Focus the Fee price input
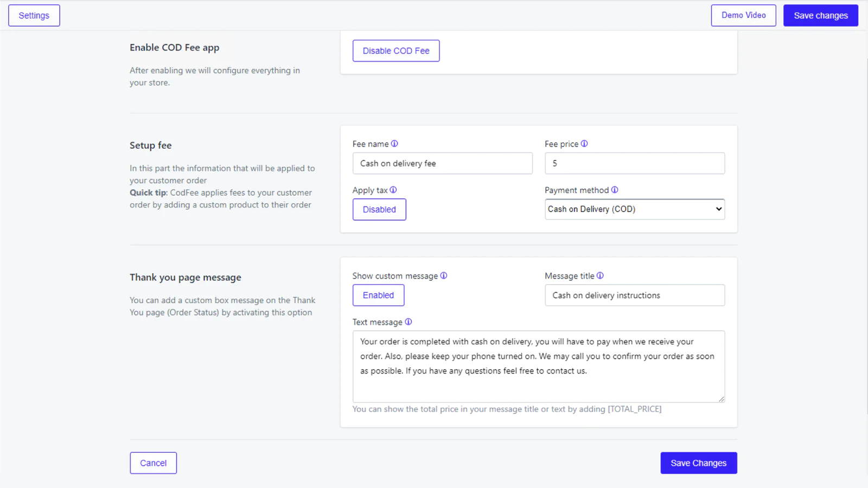Viewport: 868px width, 488px height. pos(634,163)
